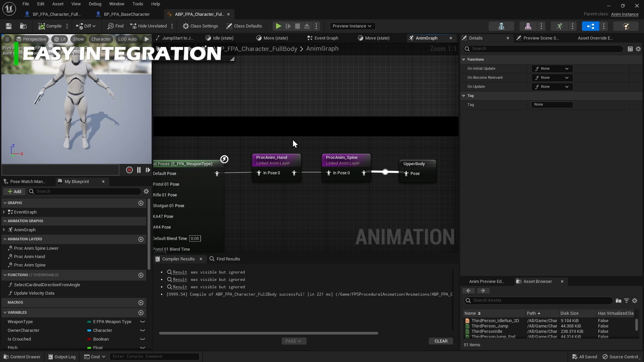The width and height of the screenshot is (644, 362).
Task: Open the On Update function dropdown
Action: point(551,86)
